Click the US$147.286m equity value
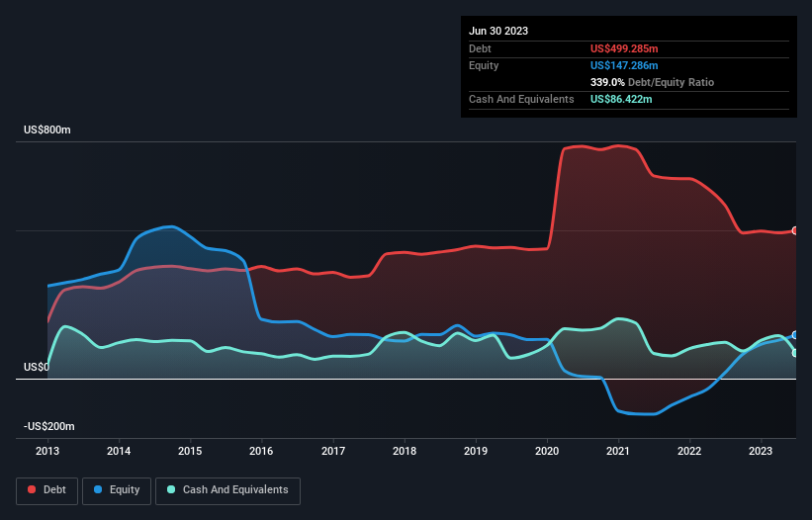 624,65
